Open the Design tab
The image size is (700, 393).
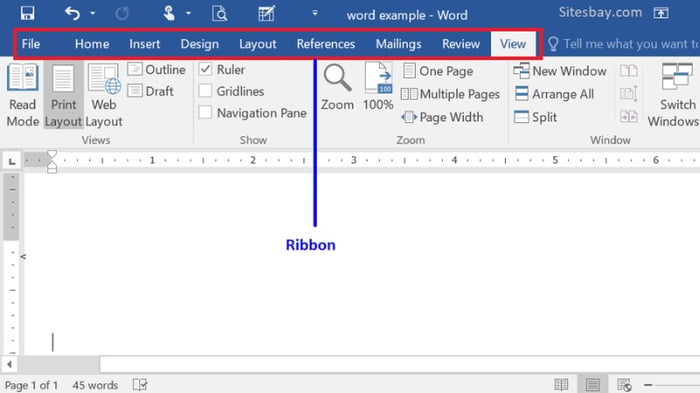(200, 44)
